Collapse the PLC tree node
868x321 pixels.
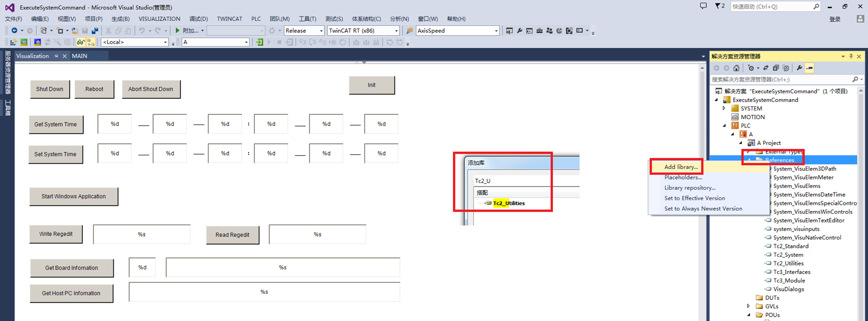724,126
